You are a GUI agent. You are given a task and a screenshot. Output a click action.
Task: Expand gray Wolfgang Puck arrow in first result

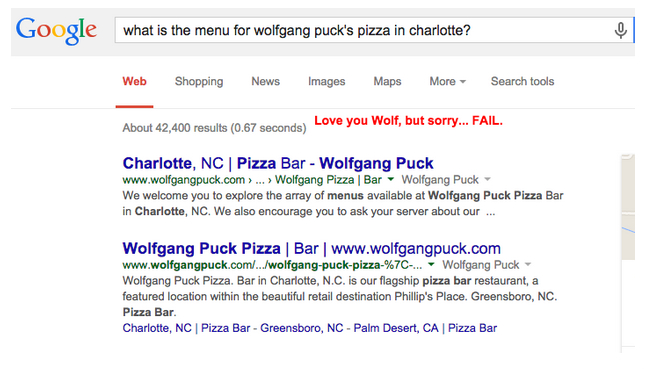(x=487, y=179)
